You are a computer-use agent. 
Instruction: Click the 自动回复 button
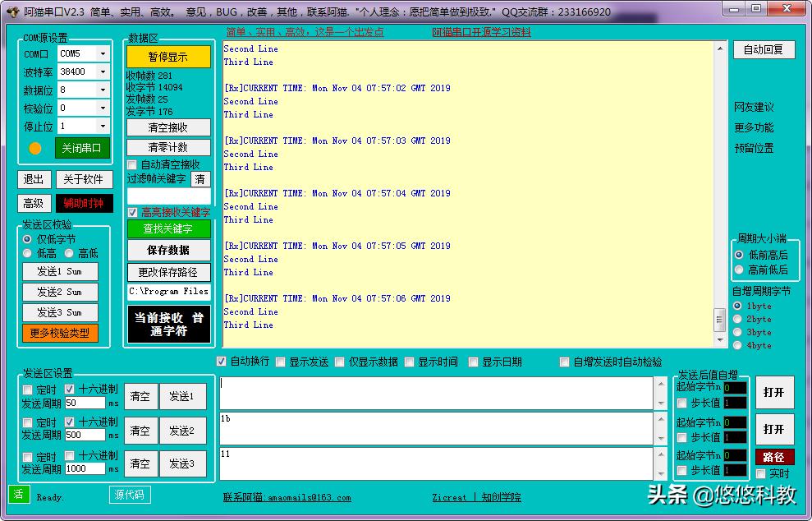point(764,50)
